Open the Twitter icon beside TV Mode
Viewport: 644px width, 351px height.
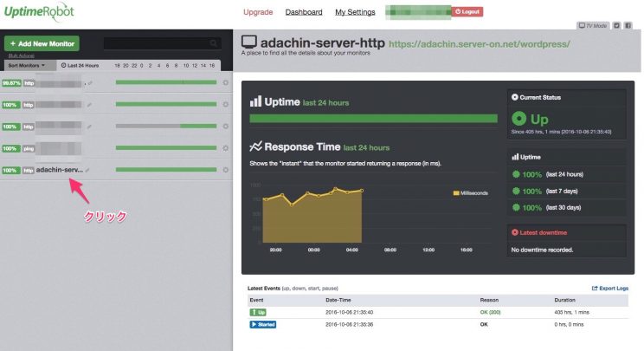[615, 26]
